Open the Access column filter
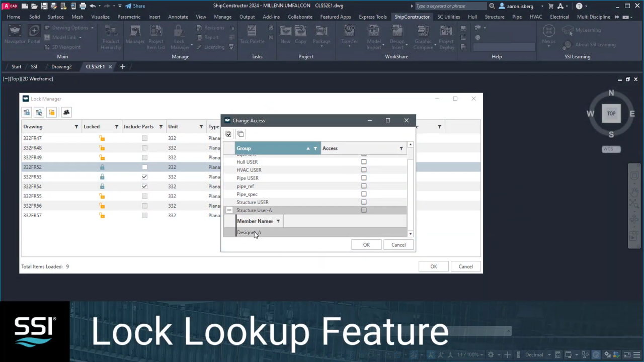 [x=401, y=148]
